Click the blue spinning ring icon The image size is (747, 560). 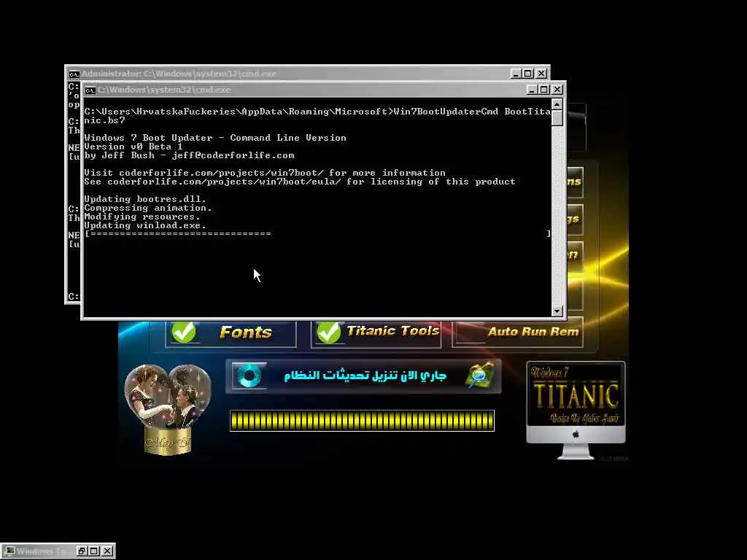pos(249,376)
